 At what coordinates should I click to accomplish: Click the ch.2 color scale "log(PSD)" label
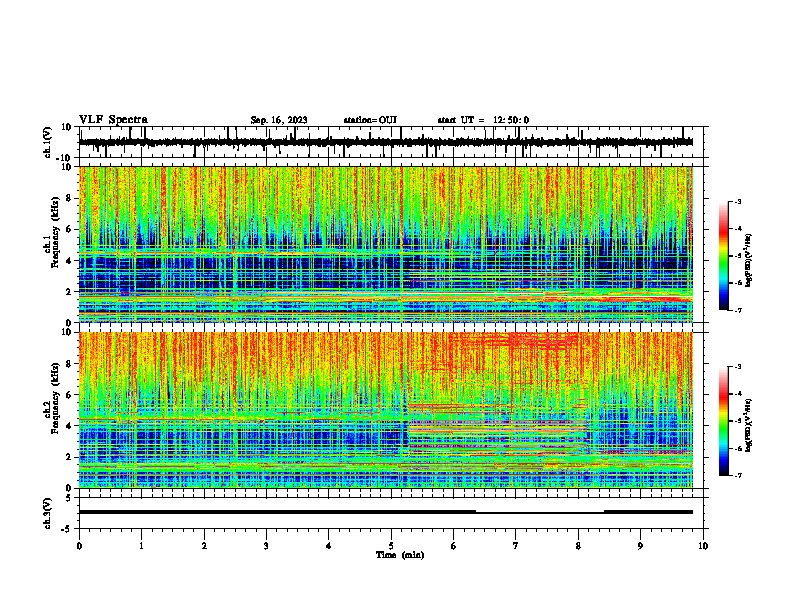[749, 426]
